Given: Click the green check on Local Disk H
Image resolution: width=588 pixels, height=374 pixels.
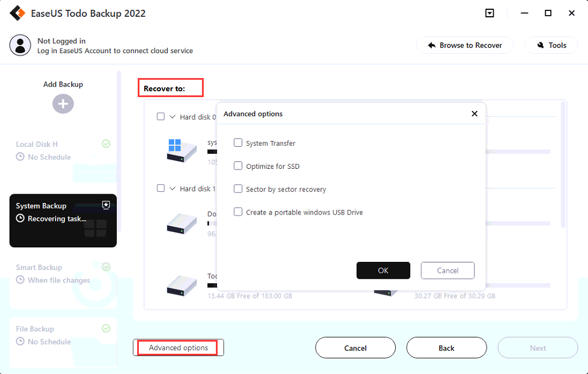Looking at the screenshot, I should [x=106, y=144].
